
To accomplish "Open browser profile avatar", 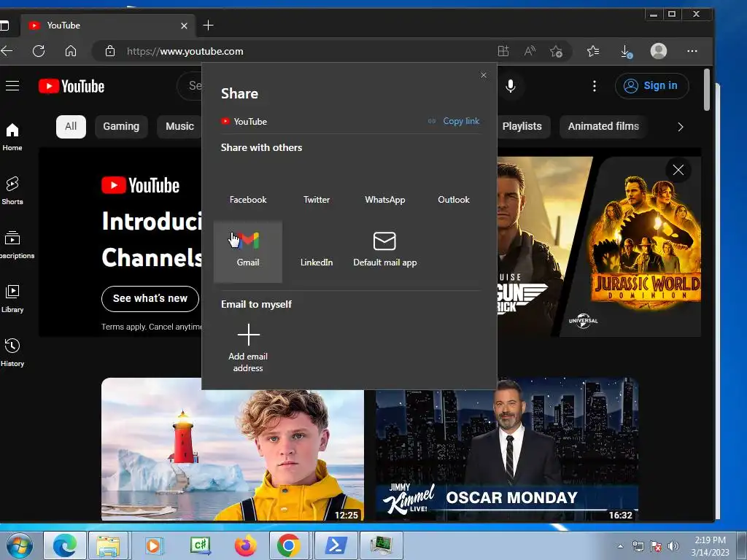I will [x=659, y=51].
